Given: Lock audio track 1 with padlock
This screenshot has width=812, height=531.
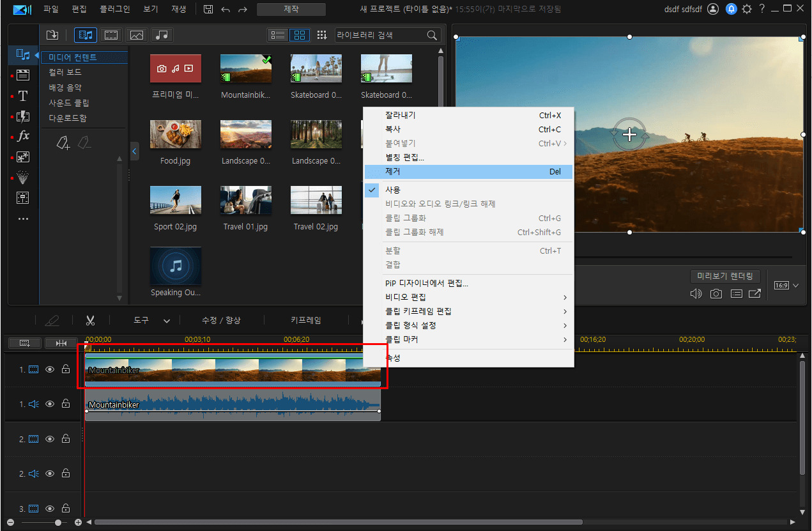Looking at the screenshot, I should click(66, 404).
